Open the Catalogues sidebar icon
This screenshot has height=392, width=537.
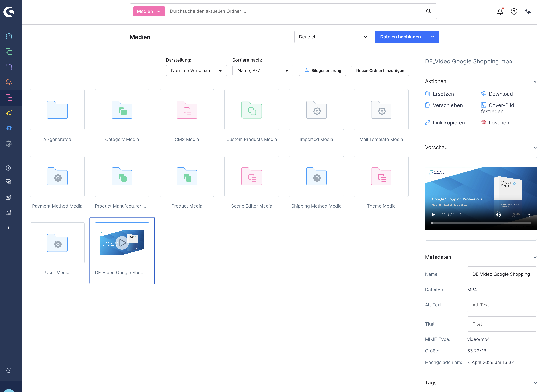pos(9,52)
